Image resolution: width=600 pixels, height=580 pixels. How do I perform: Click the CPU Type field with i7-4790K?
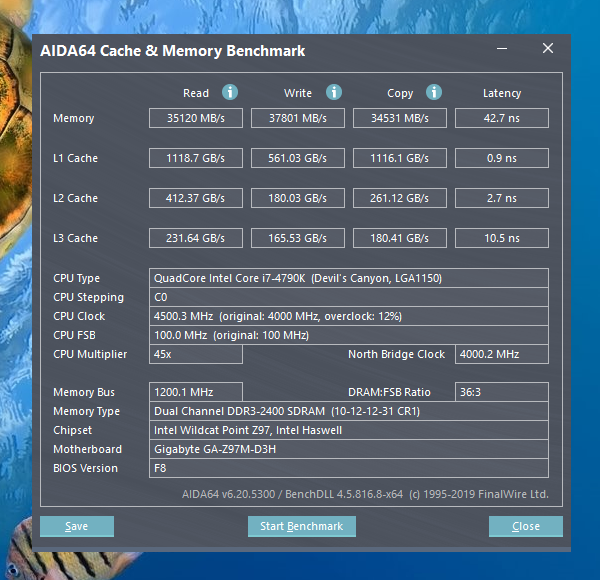(349, 278)
